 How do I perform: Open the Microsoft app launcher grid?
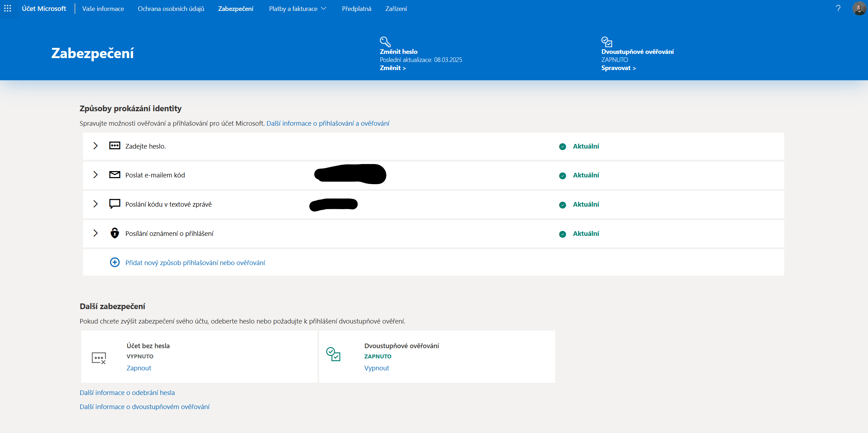coord(7,8)
